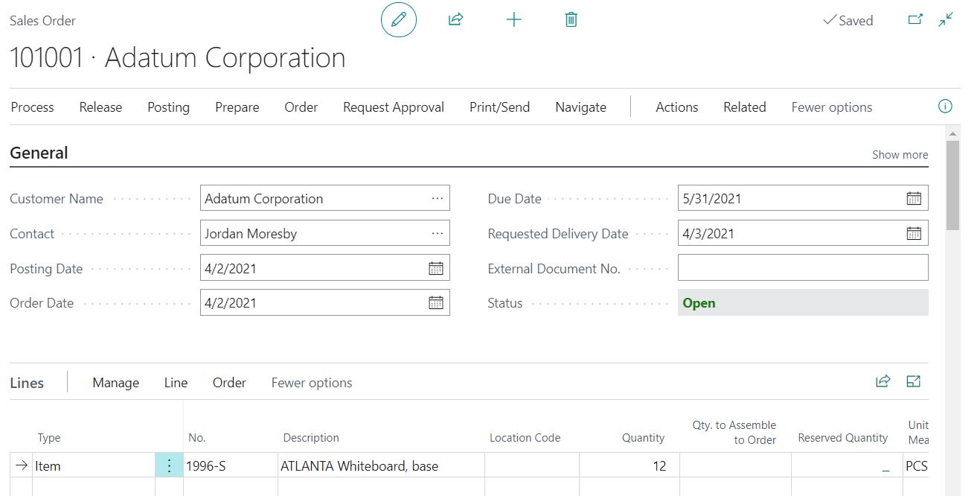Viewport: 980px width, 496px height.
Task: Click the Quantity column header
Action: click(644, 438)
